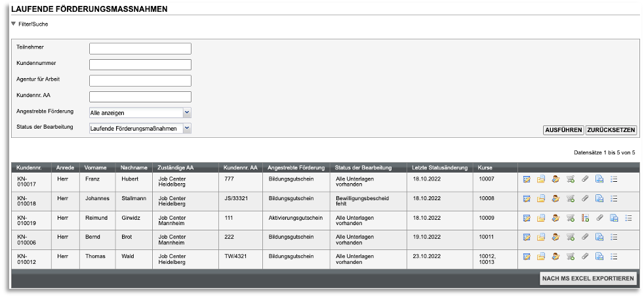
Task: Sort by Letzte Statusänderung column header
Action: [440, 167]
